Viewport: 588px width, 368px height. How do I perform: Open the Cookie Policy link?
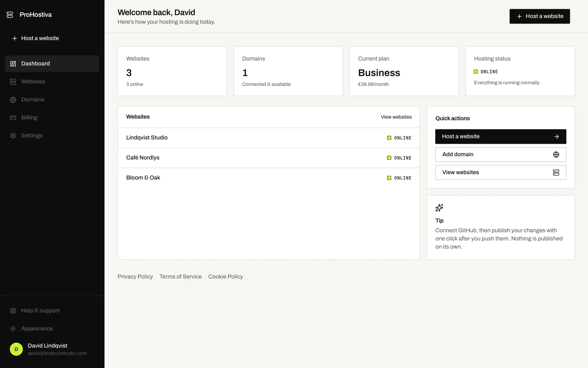pos(226,277)
